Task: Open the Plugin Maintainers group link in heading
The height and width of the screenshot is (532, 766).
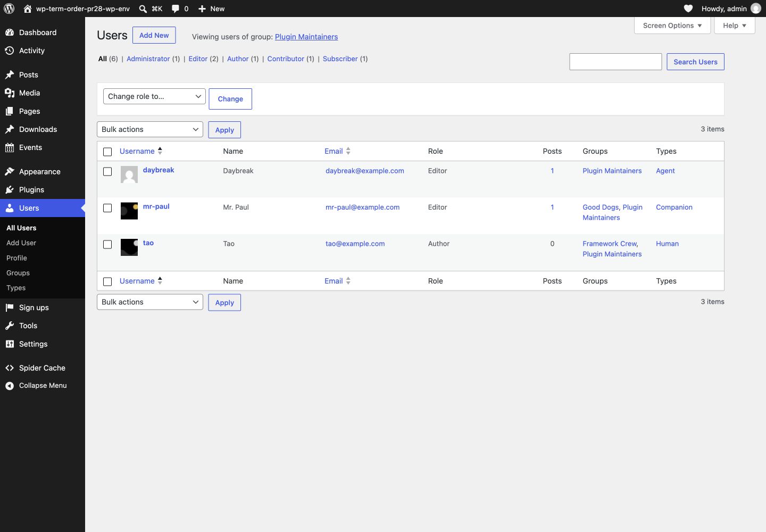Action: (306, 37)
